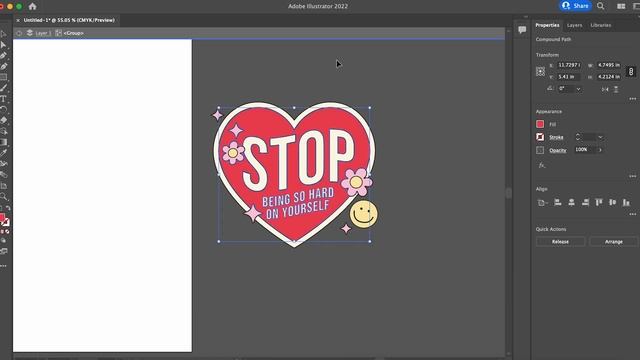Horizontal align right icon in Align

pos(585,202)
